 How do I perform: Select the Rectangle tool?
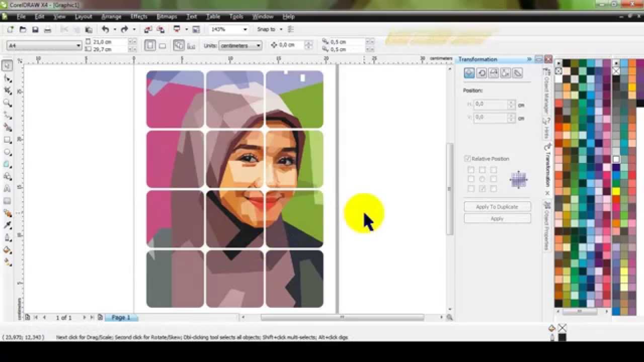[8, 140]
